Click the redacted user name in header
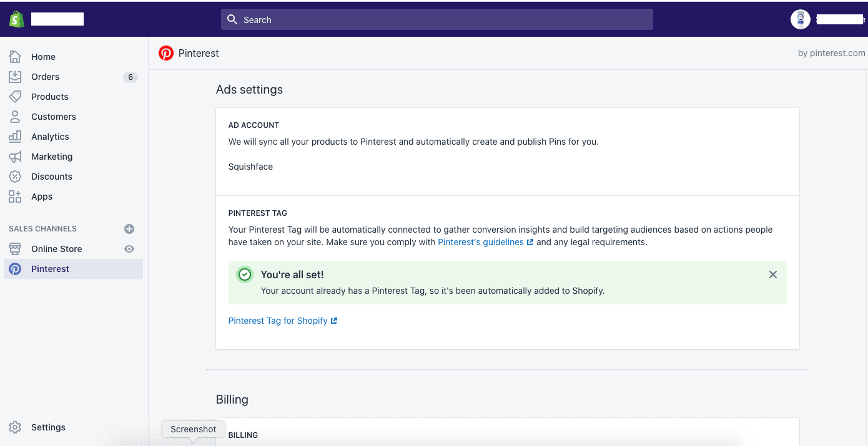The height and width of the screenshot is (446, 868). click(840, 19)
